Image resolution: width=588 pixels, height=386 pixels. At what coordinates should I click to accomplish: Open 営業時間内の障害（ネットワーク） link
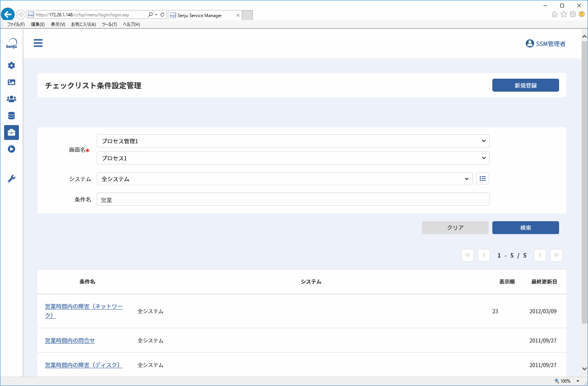point(84,311)
